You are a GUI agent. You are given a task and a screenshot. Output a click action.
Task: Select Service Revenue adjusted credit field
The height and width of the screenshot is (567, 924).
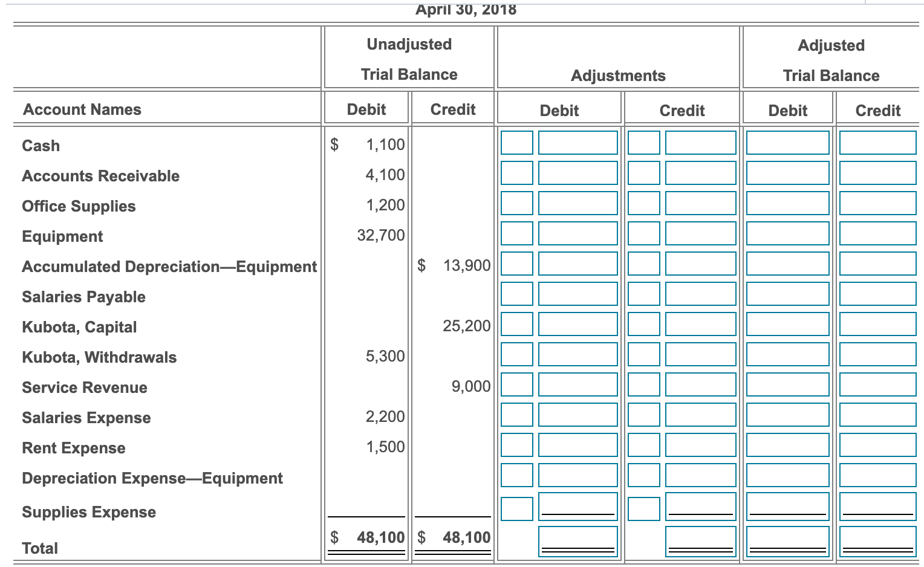[x=878, y=384]
